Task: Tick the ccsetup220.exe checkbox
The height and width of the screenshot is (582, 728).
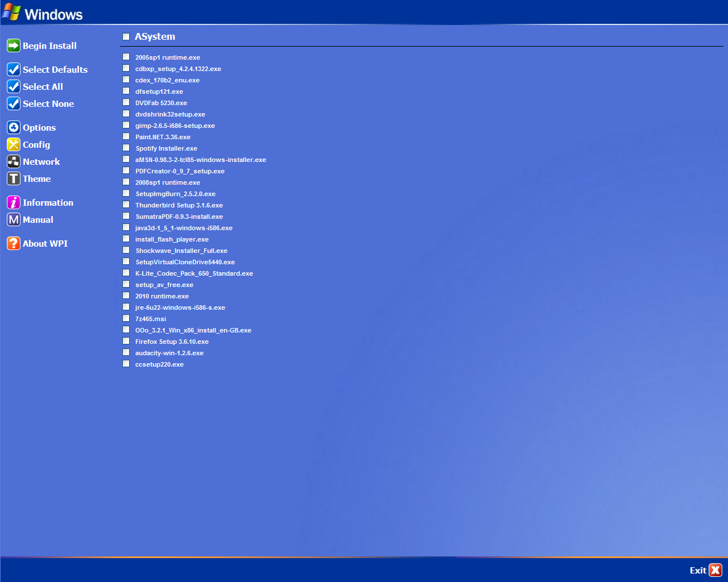Action: point(126,364)
